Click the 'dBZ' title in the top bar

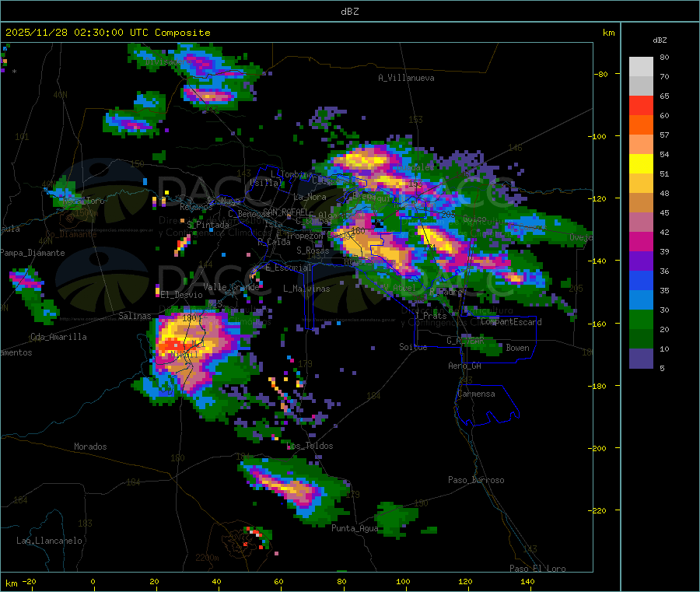[349, 12]
